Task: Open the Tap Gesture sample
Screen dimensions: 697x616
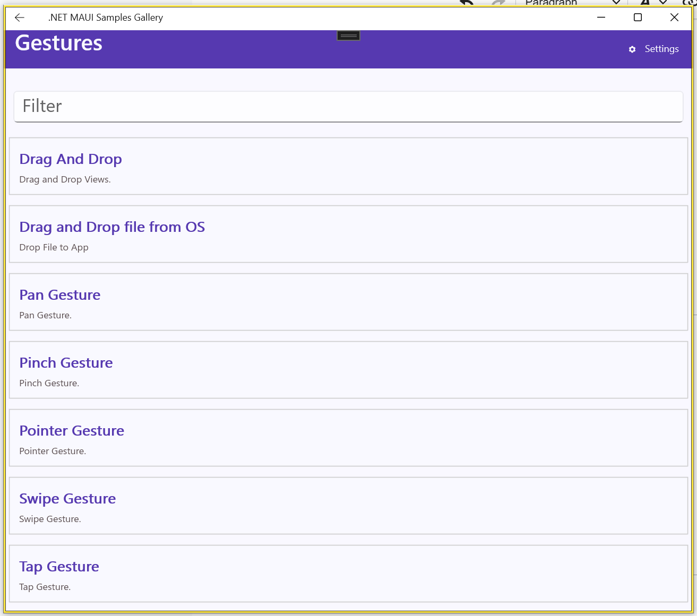Action: pyautogui.click(x=59, y=567)
